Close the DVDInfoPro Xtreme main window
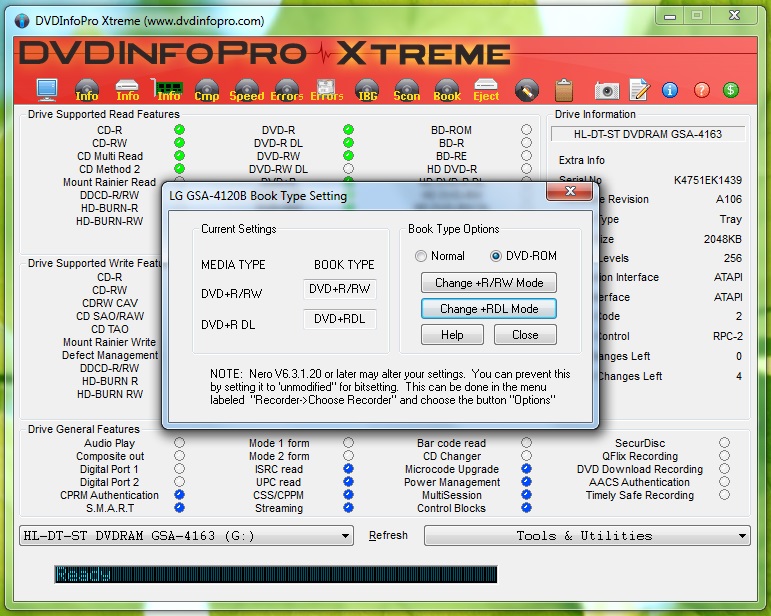771x616 pixels. [734, 16]
